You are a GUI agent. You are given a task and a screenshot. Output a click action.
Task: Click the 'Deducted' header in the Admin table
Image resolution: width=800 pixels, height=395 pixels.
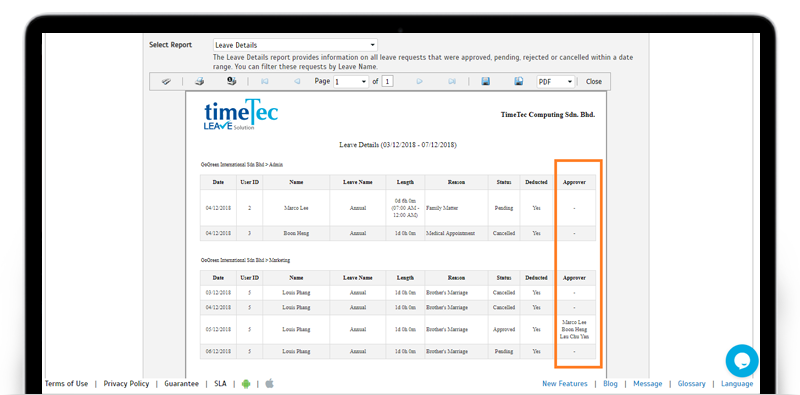coord(536,182)
